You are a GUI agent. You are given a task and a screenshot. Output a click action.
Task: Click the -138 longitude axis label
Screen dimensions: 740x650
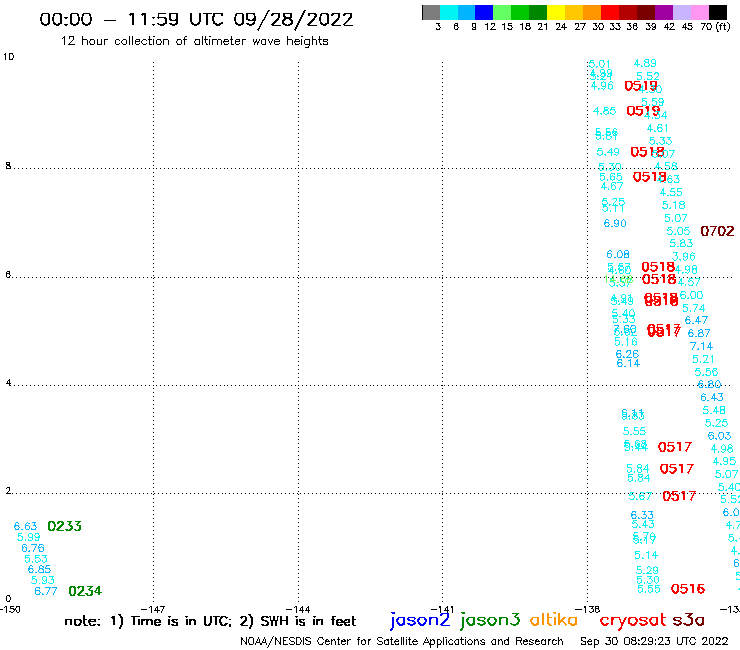588,609
